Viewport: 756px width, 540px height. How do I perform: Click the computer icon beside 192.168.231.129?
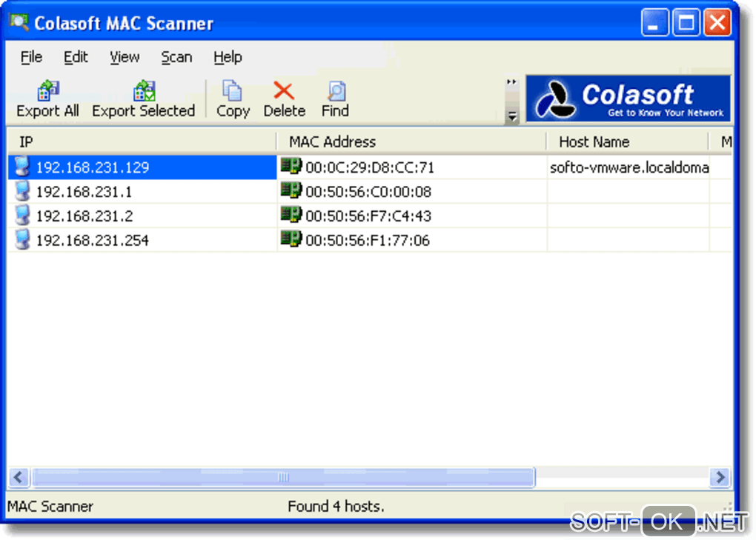22,167
